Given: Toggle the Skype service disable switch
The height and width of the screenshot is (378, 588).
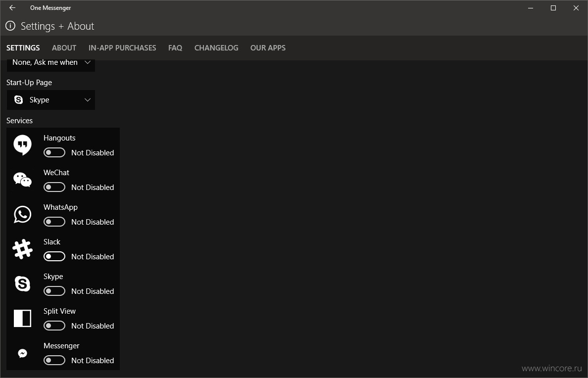Looking at the screenshot, I should [54, 291].
